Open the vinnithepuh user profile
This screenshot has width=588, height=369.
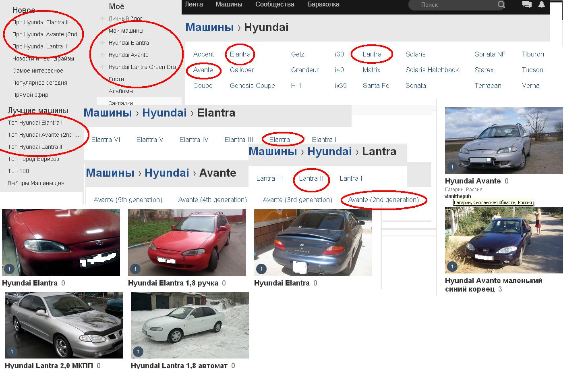458,196
